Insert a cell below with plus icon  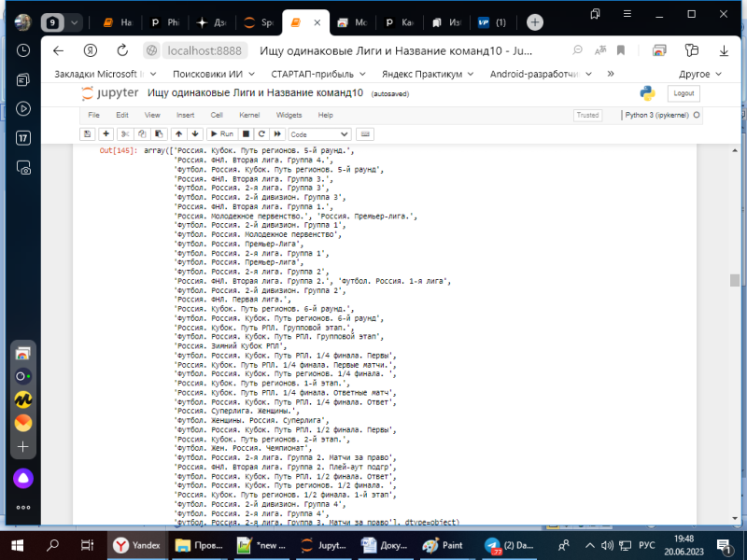(106, 134)
